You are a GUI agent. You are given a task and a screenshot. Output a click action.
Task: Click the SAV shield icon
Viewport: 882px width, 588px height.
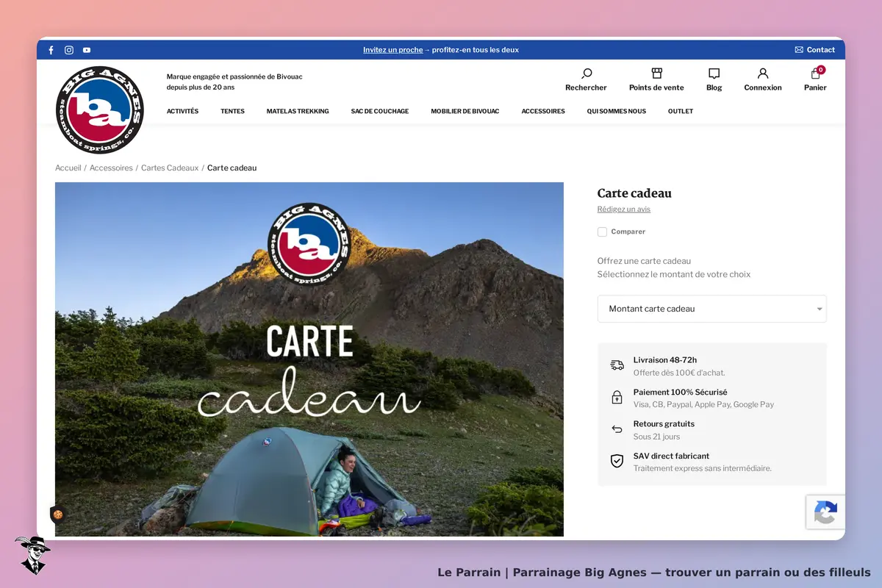(x=617, y=462)
